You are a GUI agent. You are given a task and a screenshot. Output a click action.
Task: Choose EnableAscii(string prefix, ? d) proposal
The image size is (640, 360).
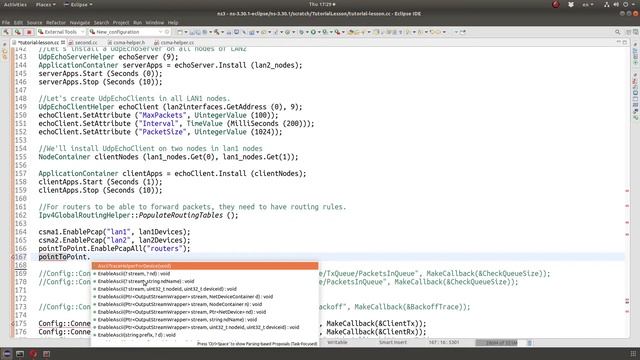204,335
